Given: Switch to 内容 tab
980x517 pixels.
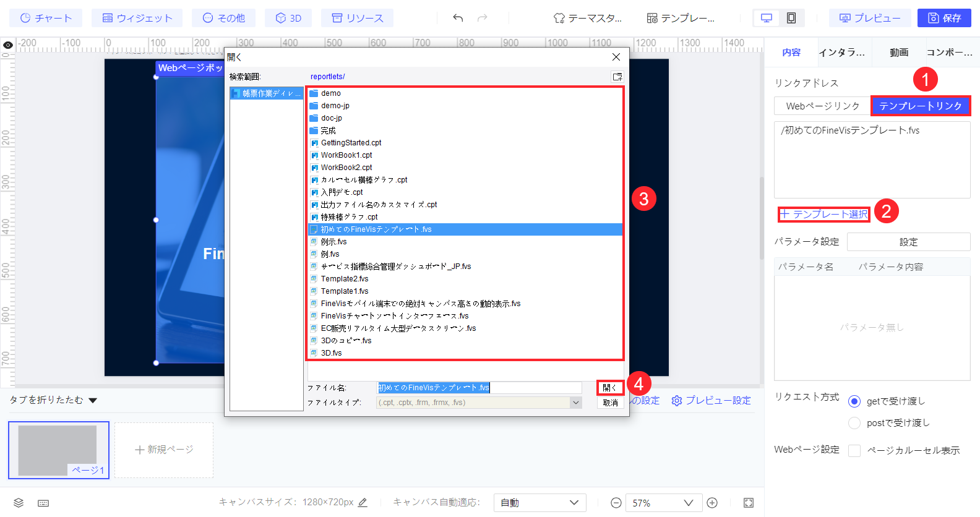Looking at the screenshot, I should click(x=791, y=53).
